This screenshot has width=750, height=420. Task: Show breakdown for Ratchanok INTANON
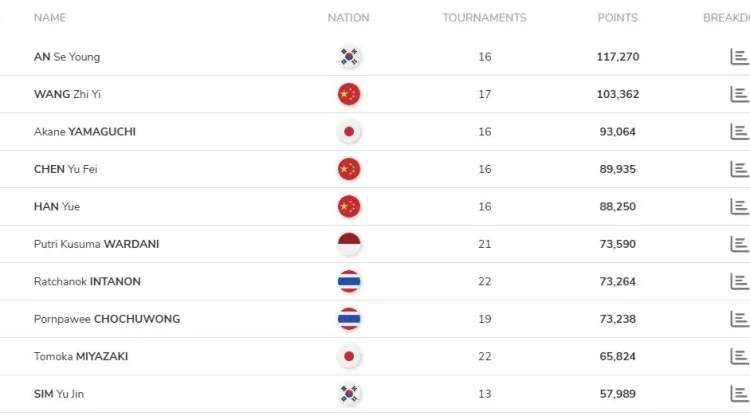739,281
